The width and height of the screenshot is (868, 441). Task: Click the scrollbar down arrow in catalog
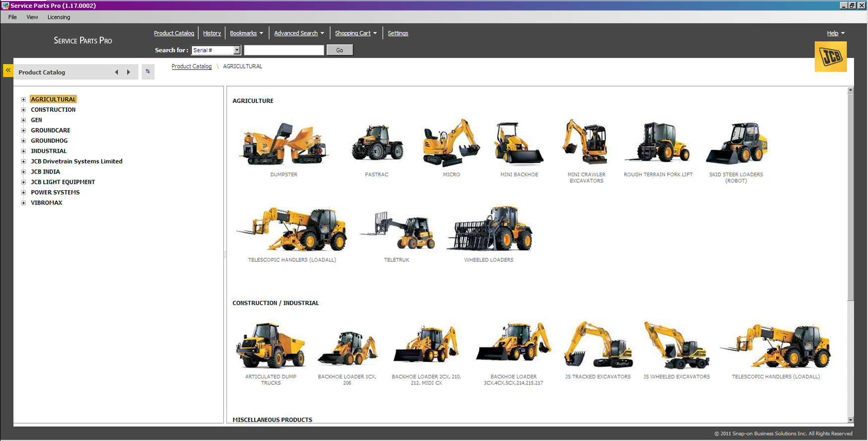pyautogui.click(x=850, y=420)
